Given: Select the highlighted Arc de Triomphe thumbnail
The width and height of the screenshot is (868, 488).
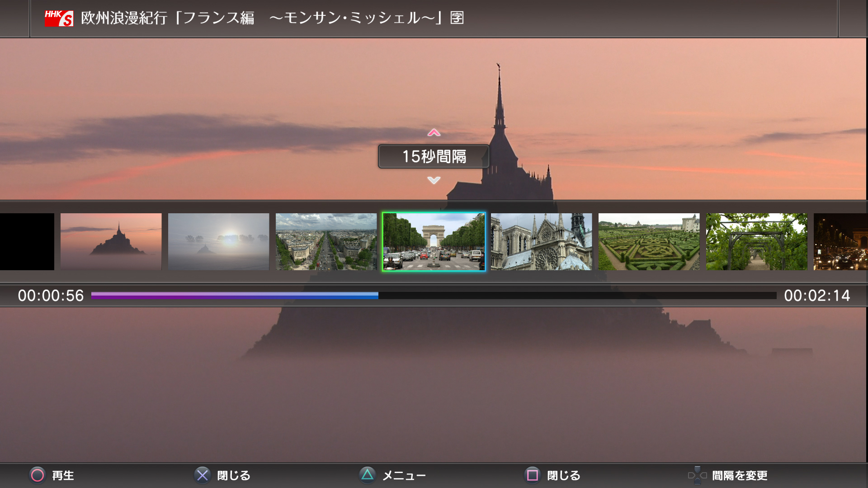Looking at the screenshot, I should click(x=434, y=242).
